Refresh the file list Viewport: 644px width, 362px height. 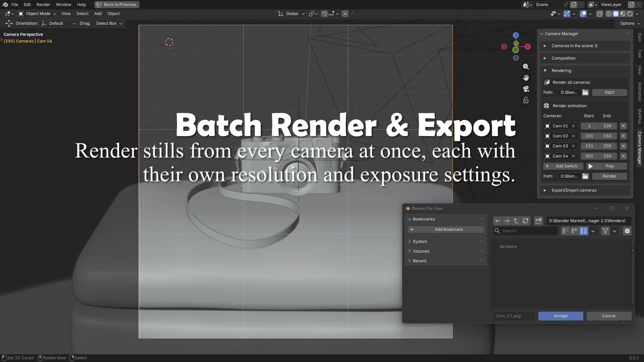[x=525, y=221]
